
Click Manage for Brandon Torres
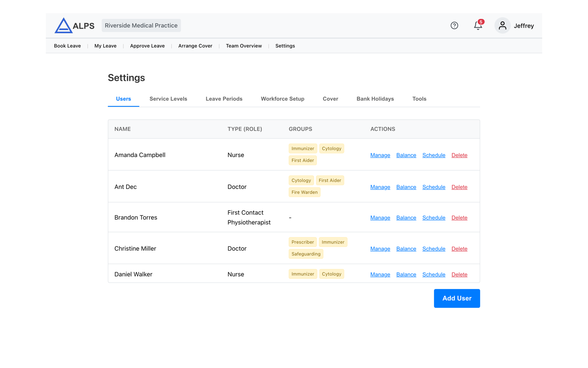tap(380, 218)
